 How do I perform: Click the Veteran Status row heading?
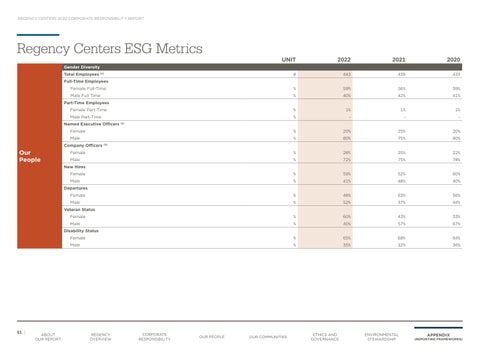[x=79, y=210]
